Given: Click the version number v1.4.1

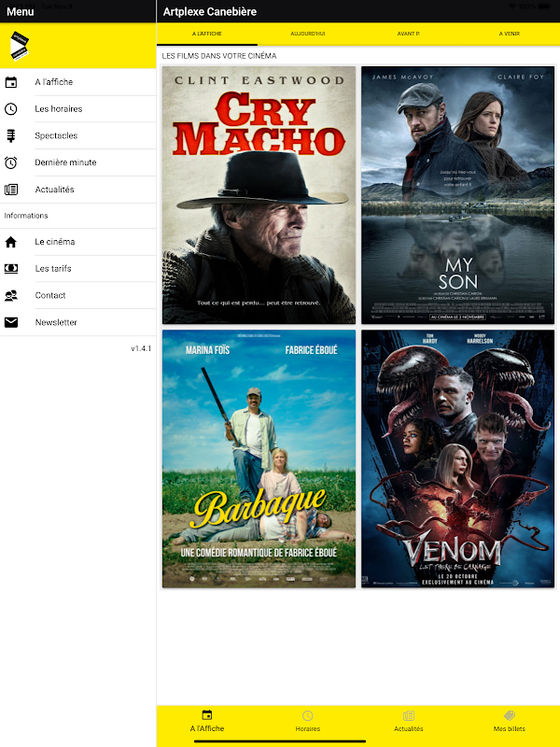Looking at the screenshot, I should (x=141, y=348).
